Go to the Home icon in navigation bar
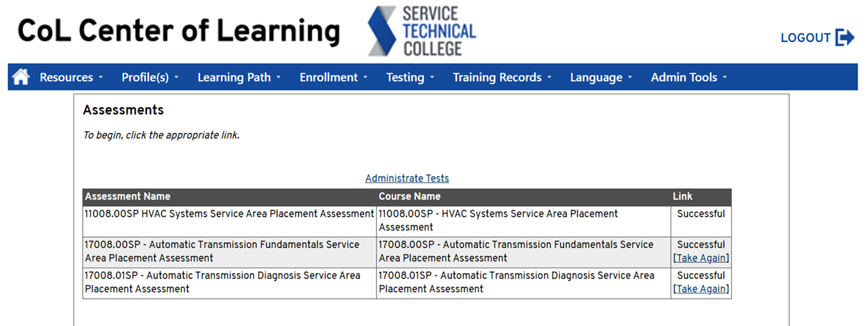 pos(21,77)
